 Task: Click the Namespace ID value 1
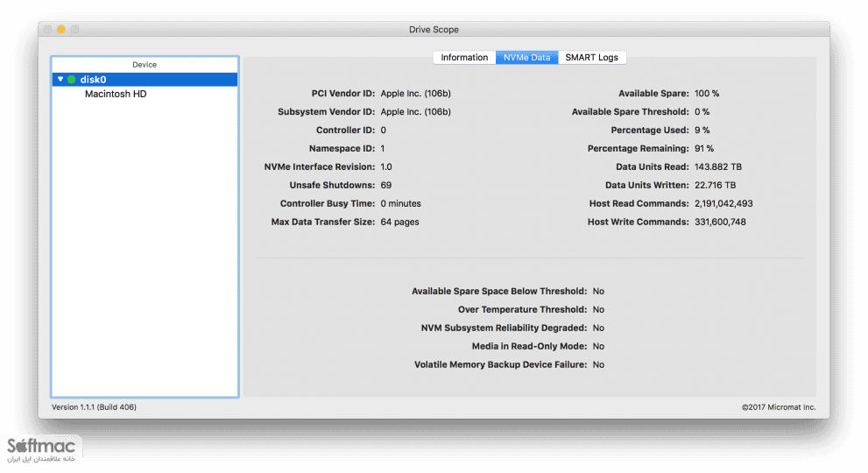pos(383,148)
